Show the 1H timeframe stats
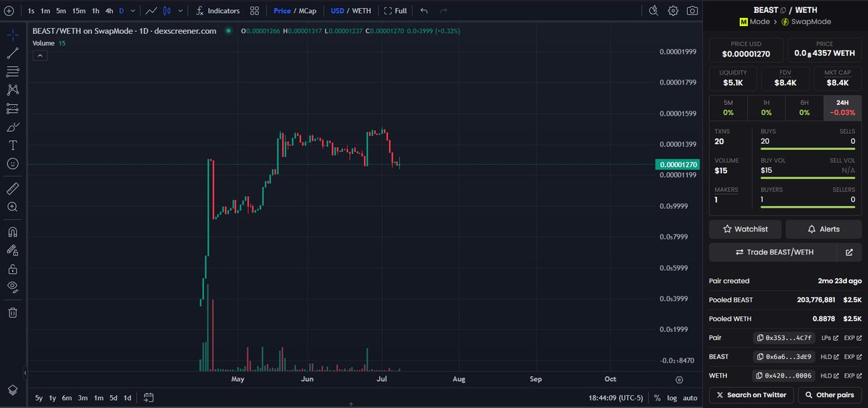This screenshot has height=408, width=868. click(766, 109)
